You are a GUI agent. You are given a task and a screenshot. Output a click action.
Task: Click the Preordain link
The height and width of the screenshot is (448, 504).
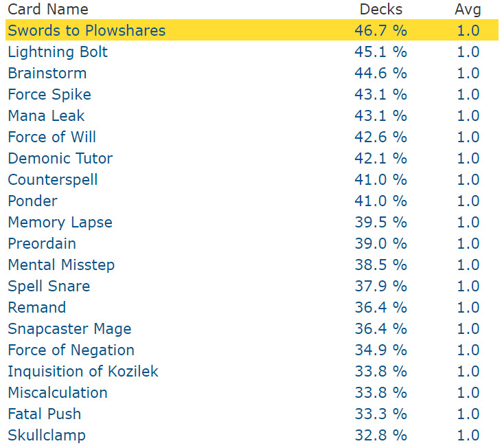click(42, 243)
